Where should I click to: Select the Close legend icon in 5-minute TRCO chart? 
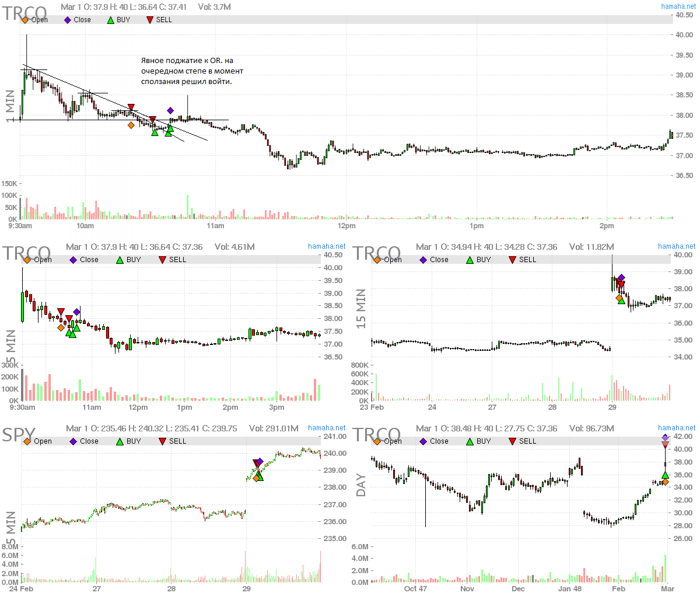pos(73,260)
